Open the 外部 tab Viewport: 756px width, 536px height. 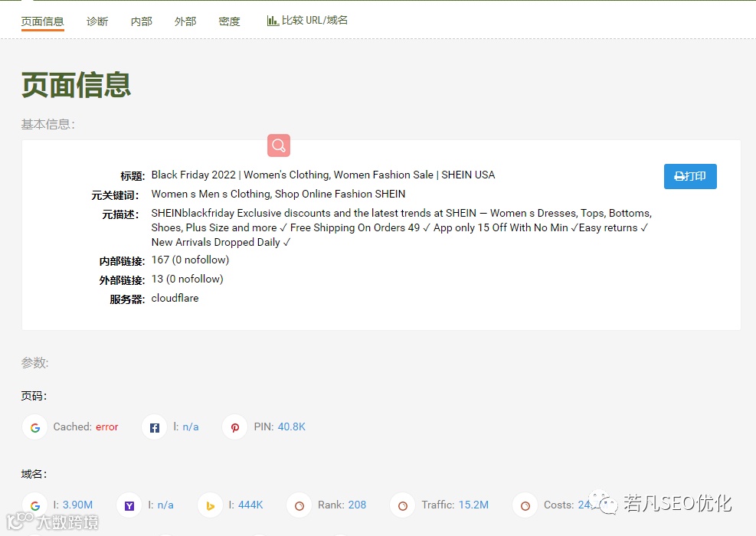[x=185, y=21]
